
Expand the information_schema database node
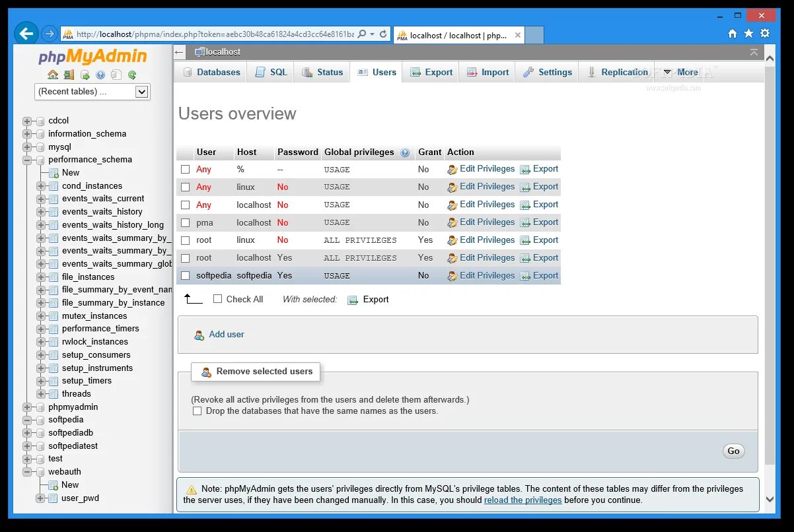(x=27, y=134)
